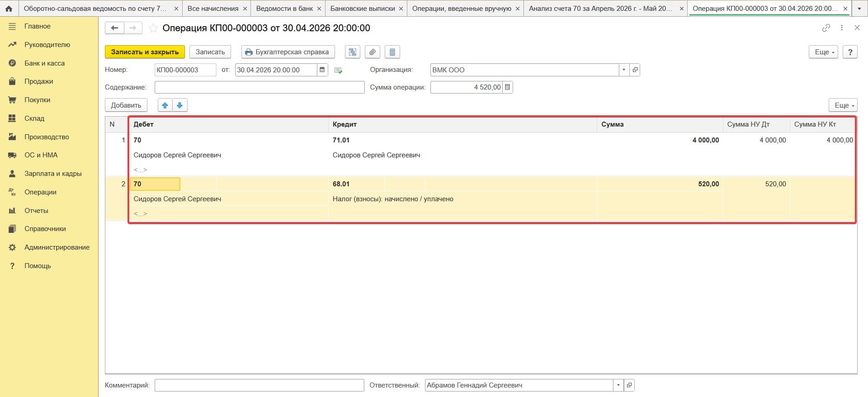Open Покупки section
The height and width of the screenshot is (397, 868).
coord(37,100)
